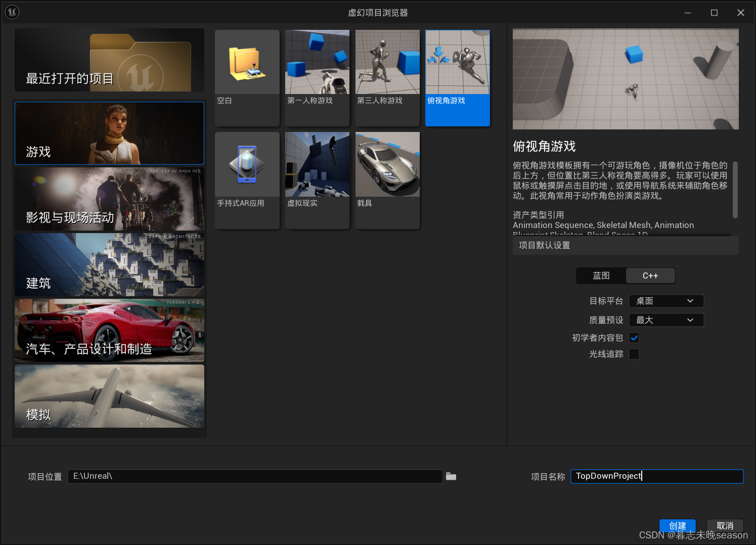Open the 目标平台 dropdown

[x=666, y=301]
